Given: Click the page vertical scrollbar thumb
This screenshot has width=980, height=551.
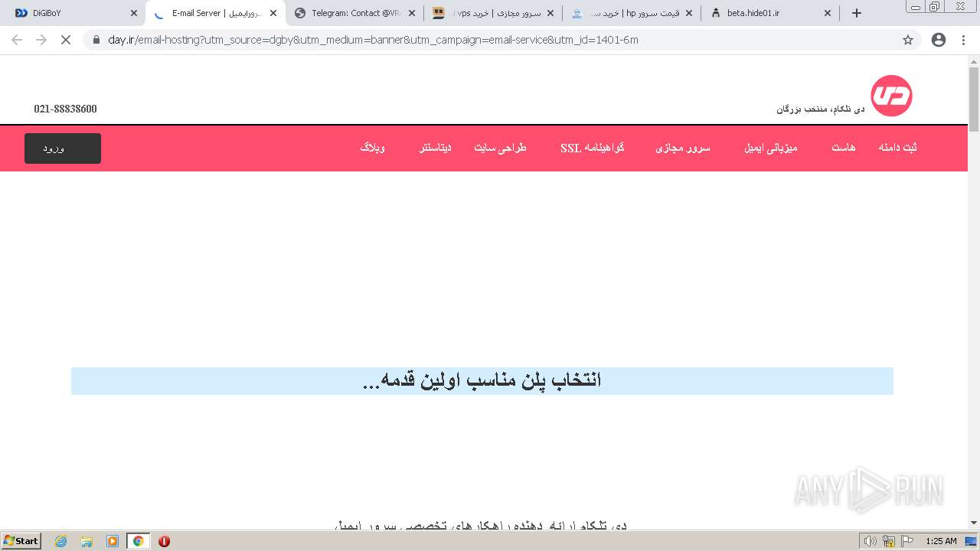Looking at the screenshot, I should tap(974, 99).
